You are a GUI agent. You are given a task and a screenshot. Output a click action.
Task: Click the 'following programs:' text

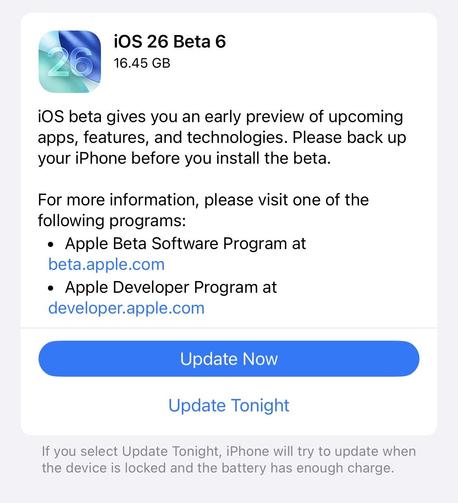[112, 221]
